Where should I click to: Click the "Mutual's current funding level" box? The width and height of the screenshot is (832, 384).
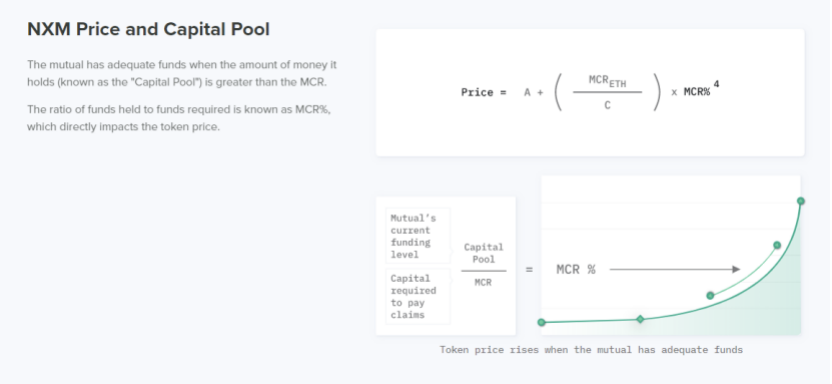coord(418,236)
